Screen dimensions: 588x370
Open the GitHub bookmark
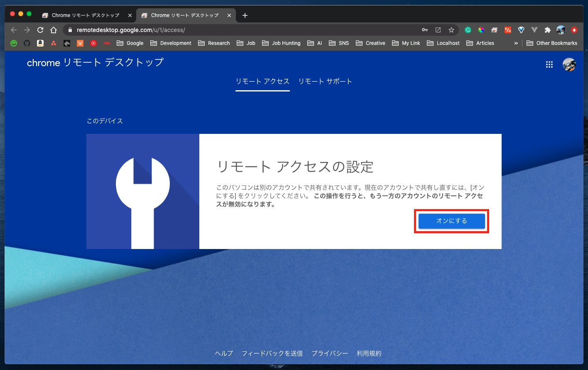27,43
